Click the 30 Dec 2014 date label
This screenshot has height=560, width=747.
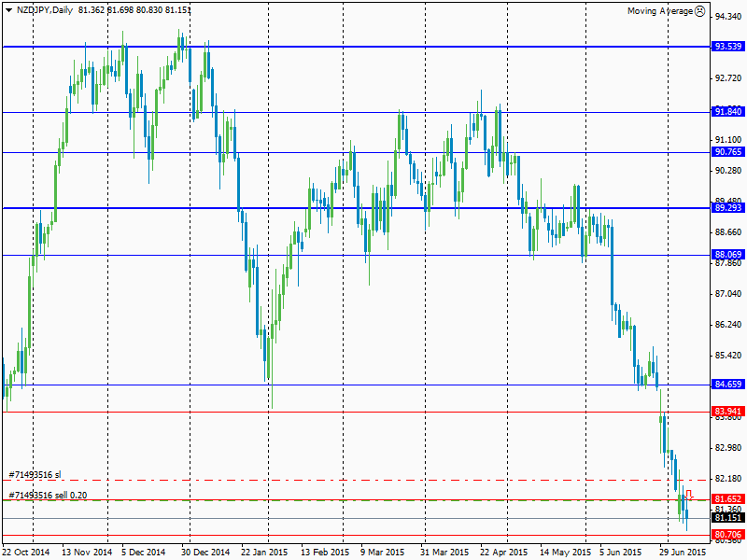205,553
